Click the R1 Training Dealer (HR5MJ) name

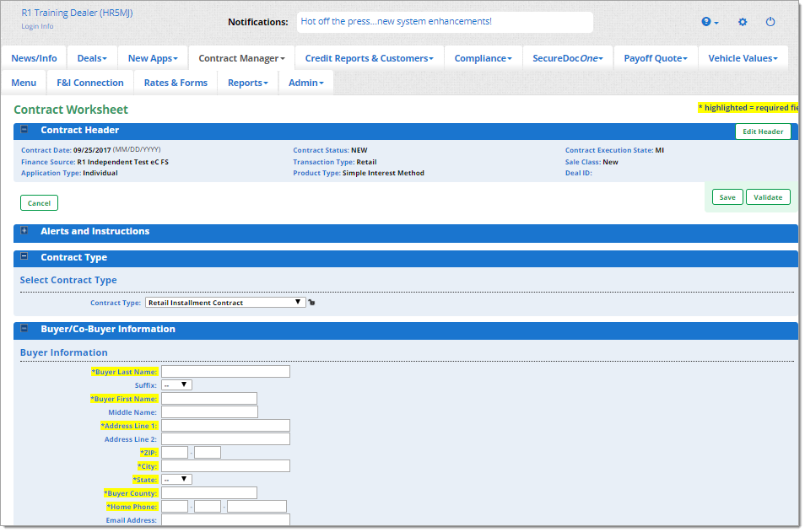77,13
